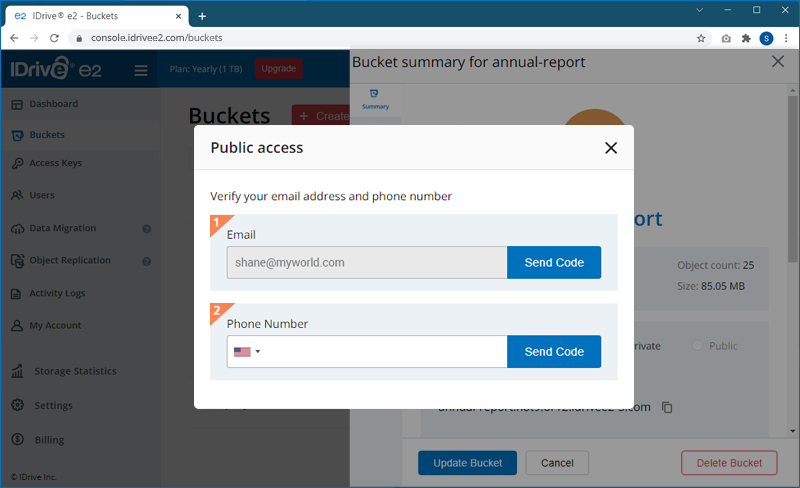The width and height of the screenshot is (800, 488).
Task: Send verification code to phone number
Action: coord(554,352)
